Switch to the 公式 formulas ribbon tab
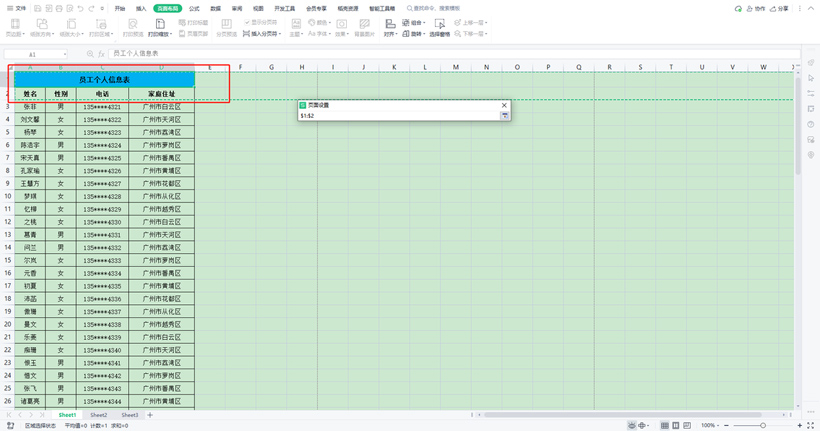The height and width of the screenshot is (431, 820). (x=194, y=8)
